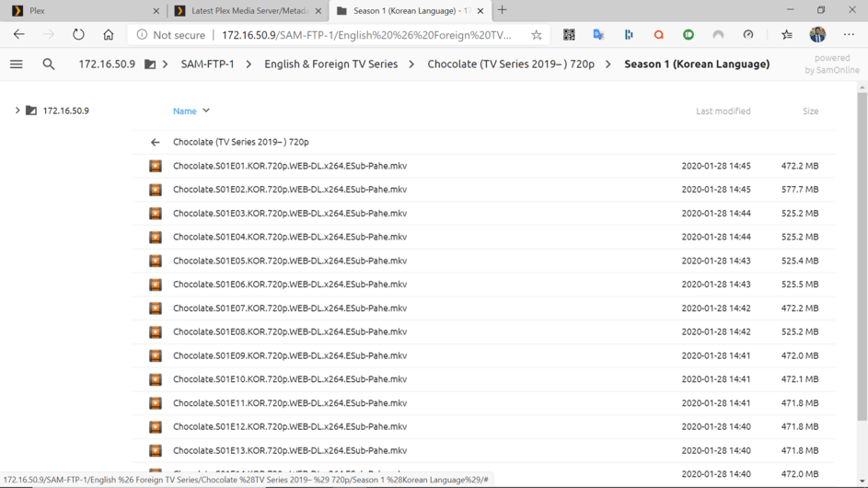Close the Latest Plex Media Server tab

tap(318, 10)
